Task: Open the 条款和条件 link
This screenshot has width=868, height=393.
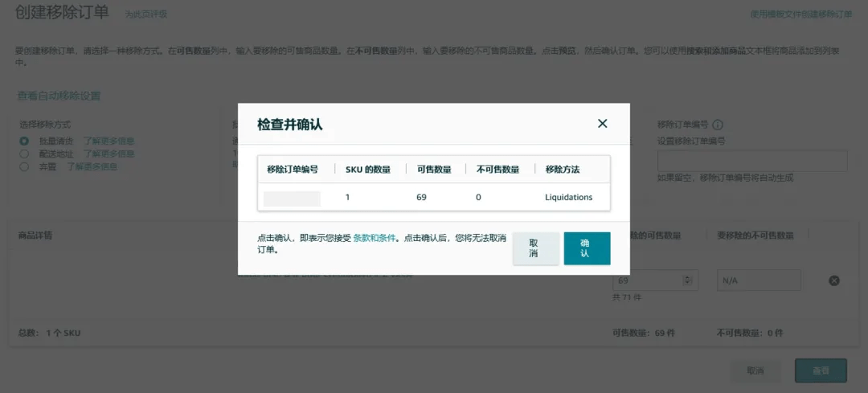Action: pyautogui.click(x=375, y=238)
